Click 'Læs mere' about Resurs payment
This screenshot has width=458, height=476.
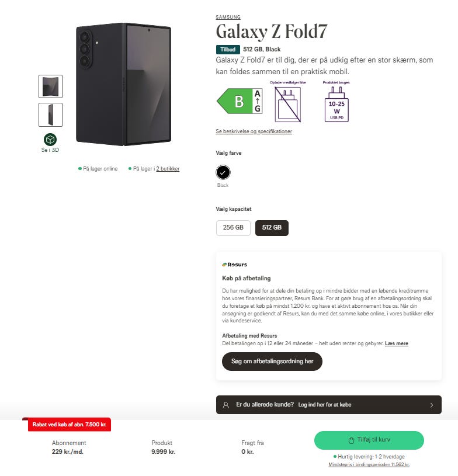click(396, 343)
